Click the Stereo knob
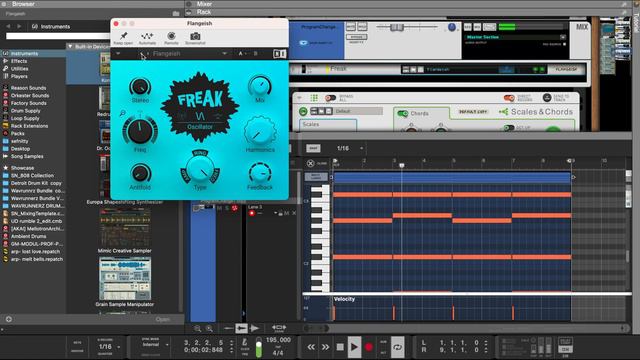 [140, 87]
